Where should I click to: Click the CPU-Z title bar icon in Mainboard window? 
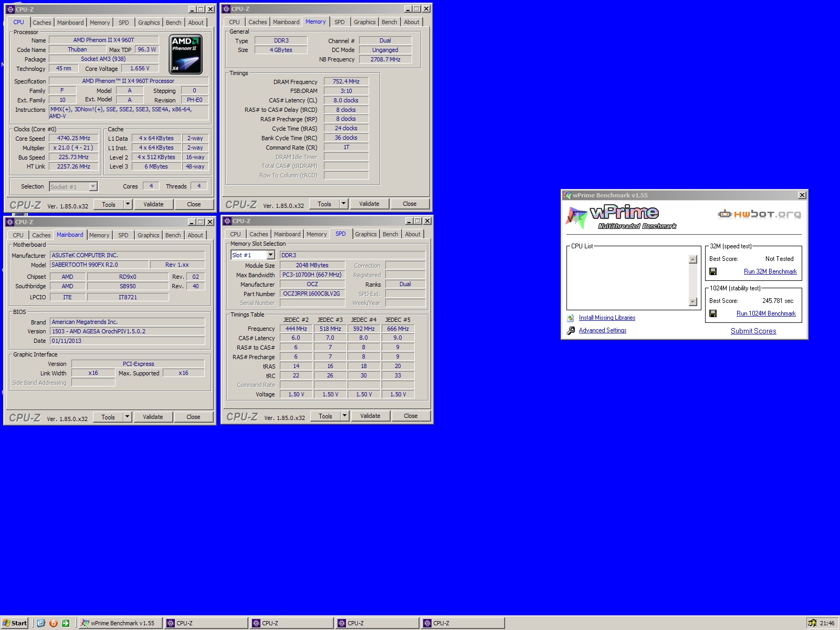[x=10, y=222]
